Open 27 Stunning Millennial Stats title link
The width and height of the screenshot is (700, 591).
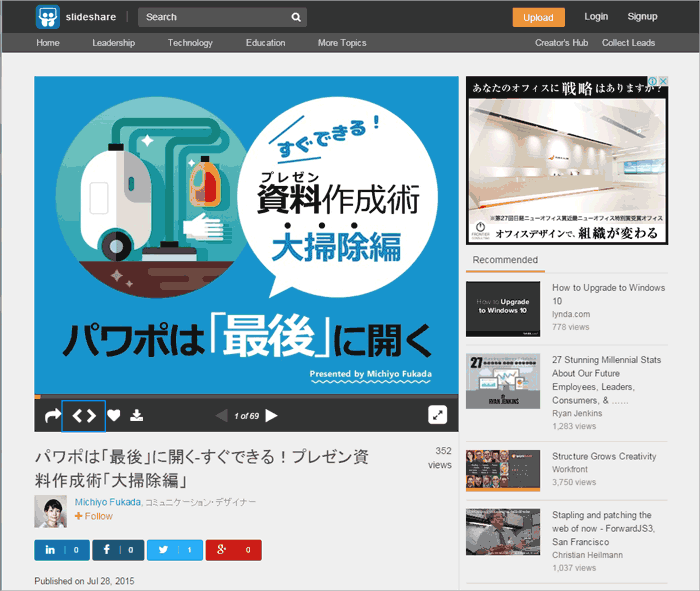[606, 380]
